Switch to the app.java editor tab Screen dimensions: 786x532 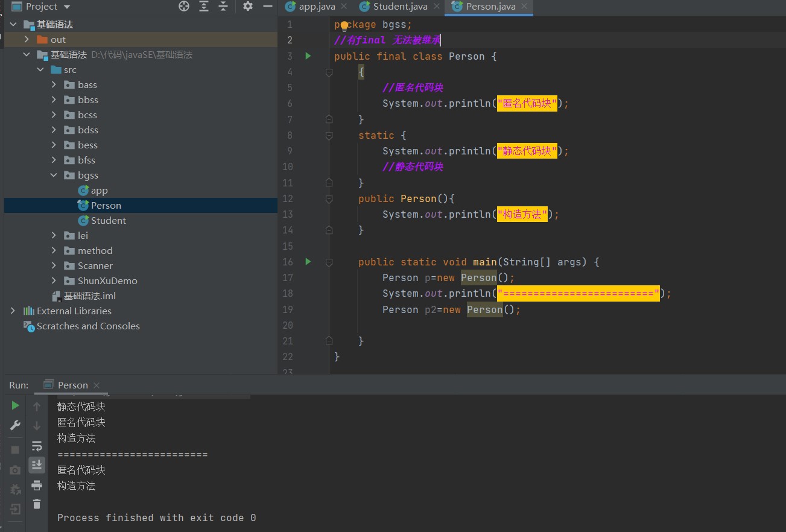click(317, 7)
